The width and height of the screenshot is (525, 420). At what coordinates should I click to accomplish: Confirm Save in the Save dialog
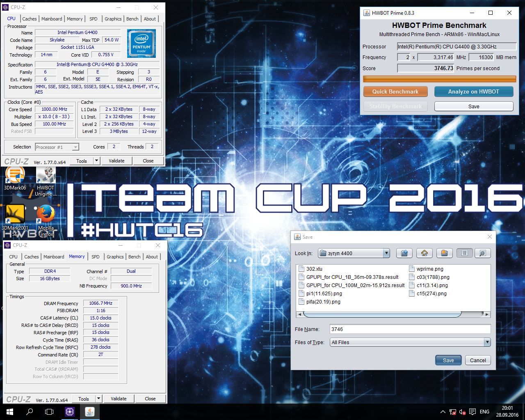tap(448, 360)
